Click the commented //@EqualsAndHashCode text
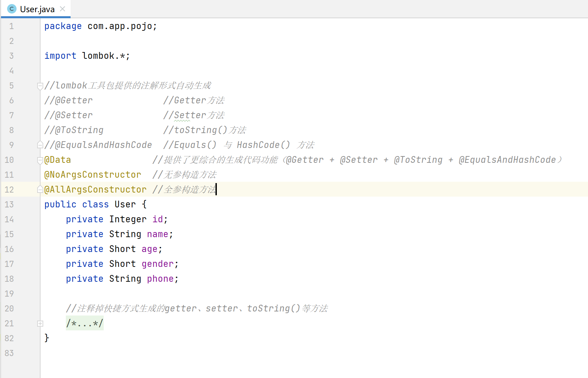This screenshot has height=378, width=588. (98, 145)
